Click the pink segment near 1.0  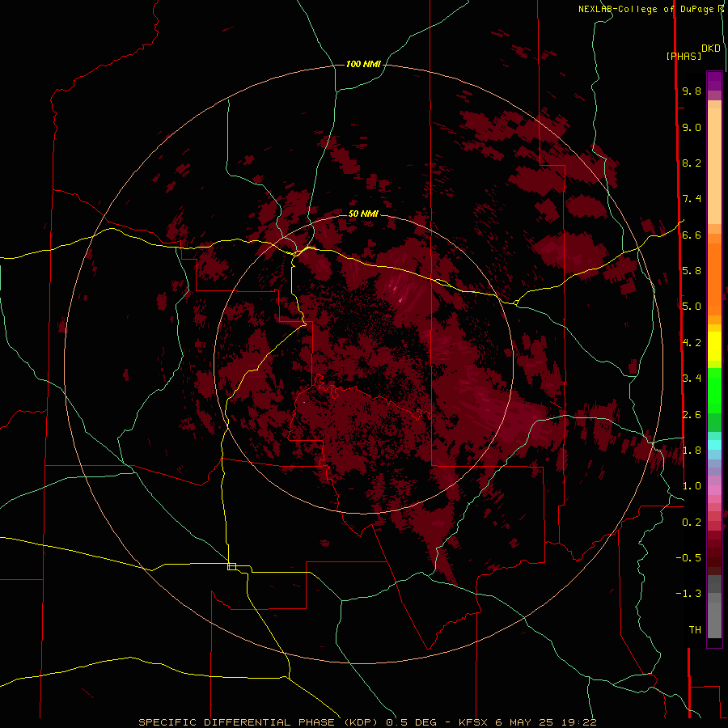tap(714, 490)
